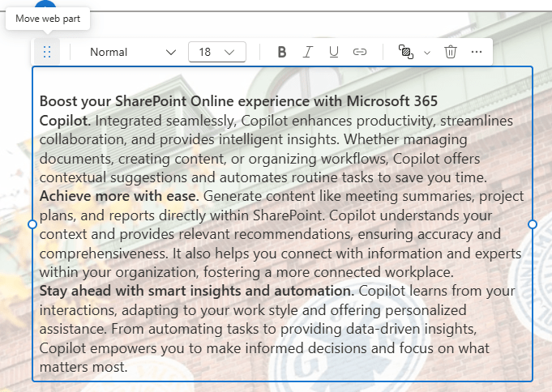
Task: Toggle underline formatting
Action: point(334,52)
